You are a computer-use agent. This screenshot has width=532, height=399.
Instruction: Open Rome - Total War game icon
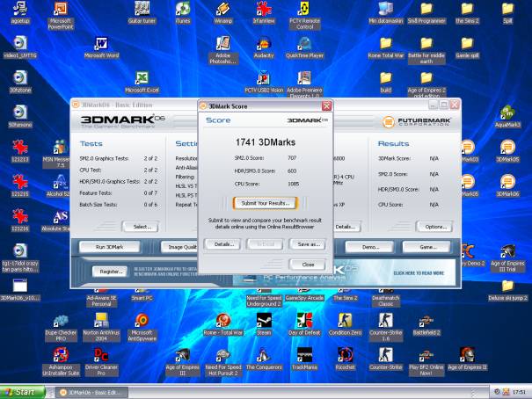tap(222, 325)
